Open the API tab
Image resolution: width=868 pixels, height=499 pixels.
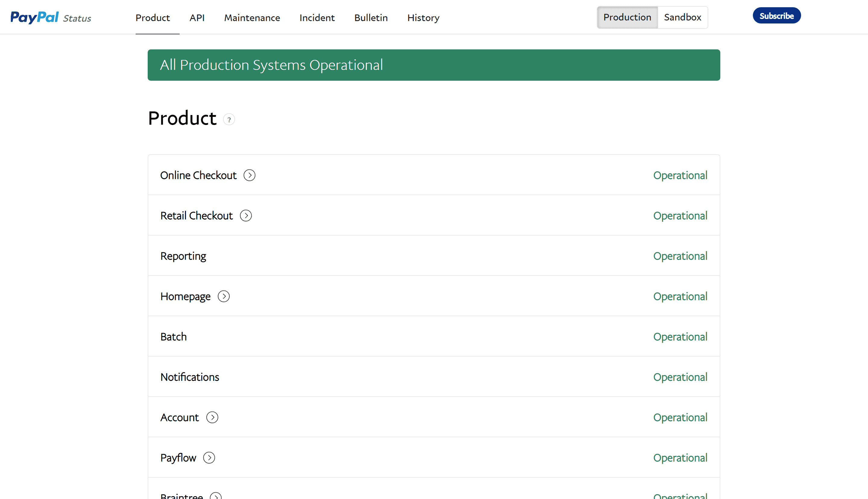tap(197, 18)
